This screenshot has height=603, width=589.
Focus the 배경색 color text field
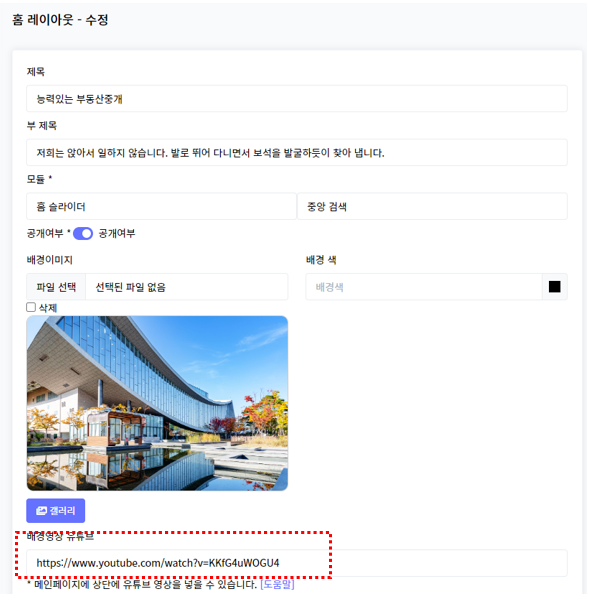[424, 287]
